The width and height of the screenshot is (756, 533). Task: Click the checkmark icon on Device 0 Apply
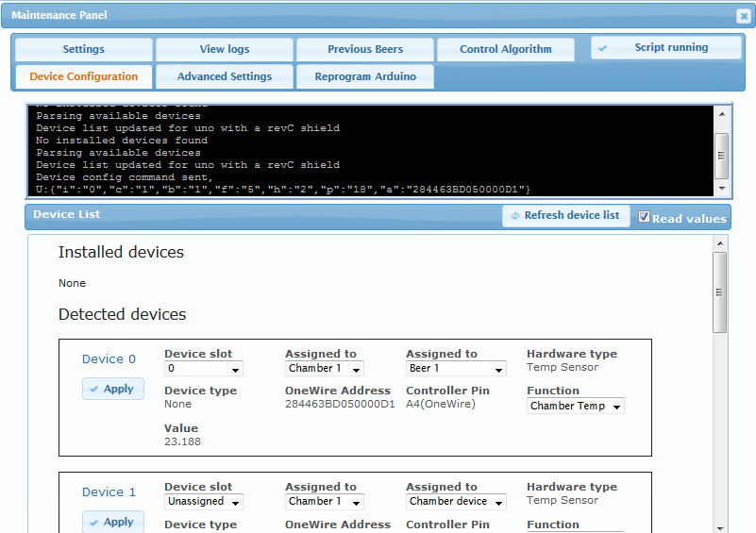pyautogui.click(x=93, y=389)
